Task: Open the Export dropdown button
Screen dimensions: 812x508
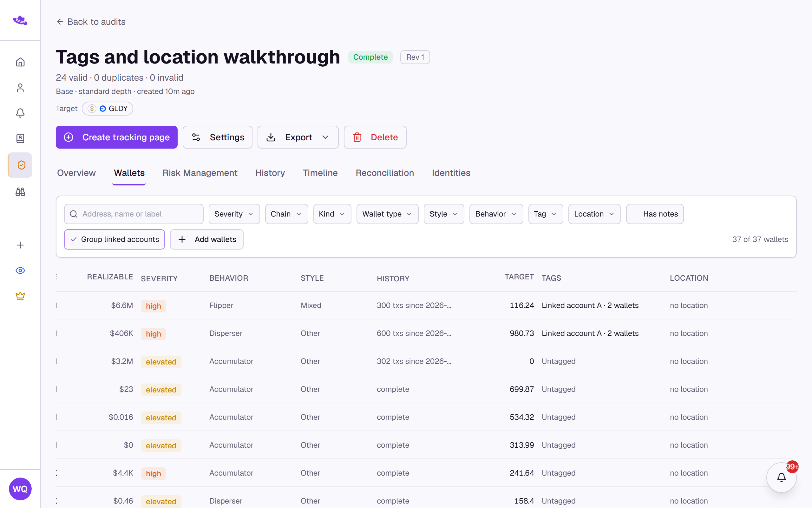Action: (x=298, y=137)
